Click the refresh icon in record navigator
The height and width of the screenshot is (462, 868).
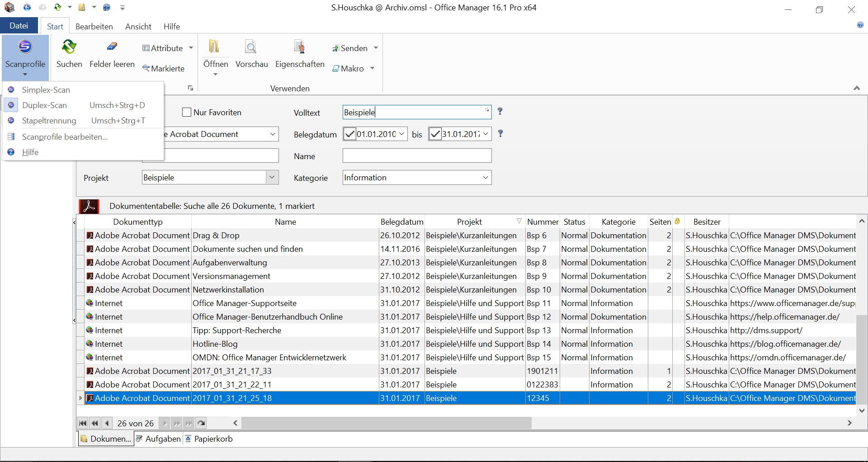pyautogui.click(x=202, y=424)
